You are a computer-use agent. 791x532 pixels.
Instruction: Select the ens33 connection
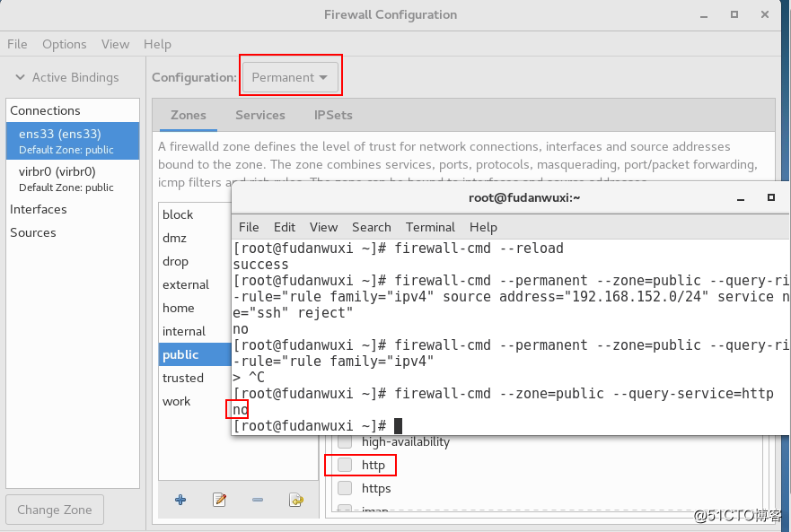click(73, 141)
